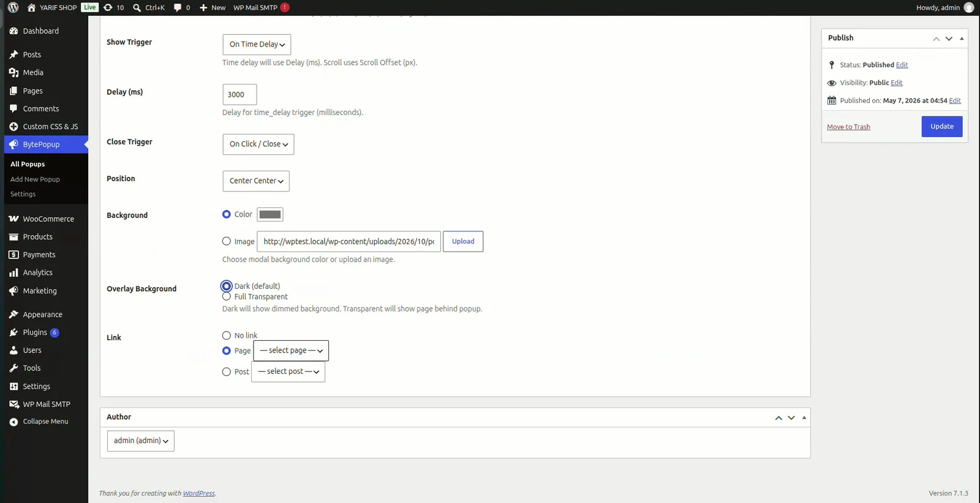The width and height of the screenshot is (980, 503).
Task: Click the Custom CSS & JS plus icon
Action: 13,127
